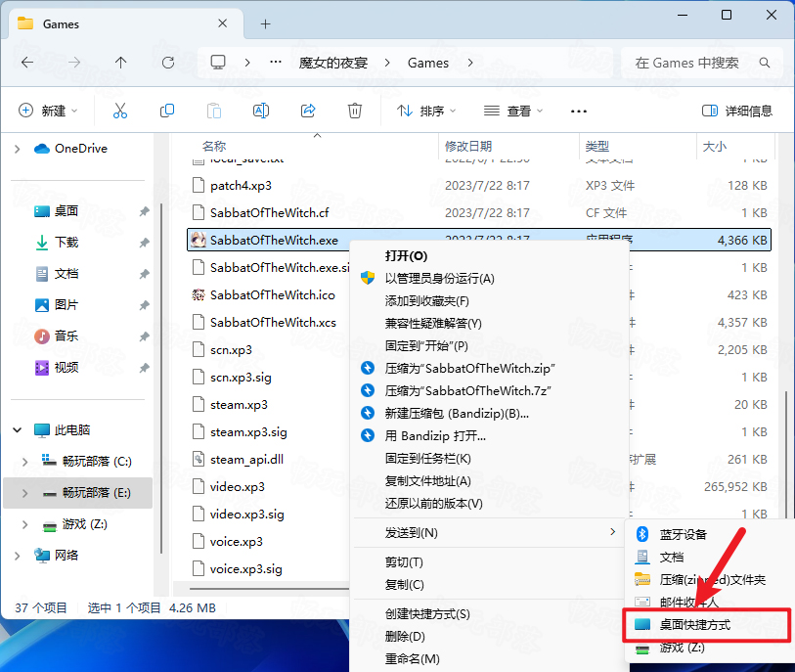This screenshot has width=795, height=672.
Task: Open the 查看 (View) dropdown
Action: (x=513, y=111)
